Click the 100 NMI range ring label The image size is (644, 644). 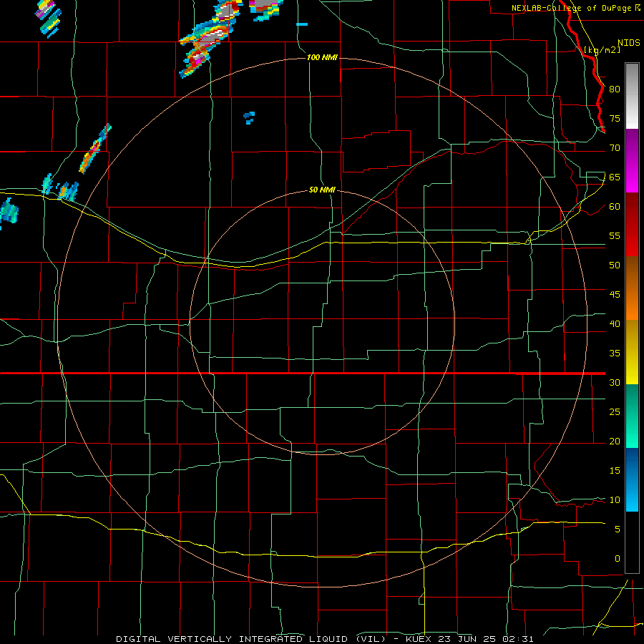coord(323,57)
